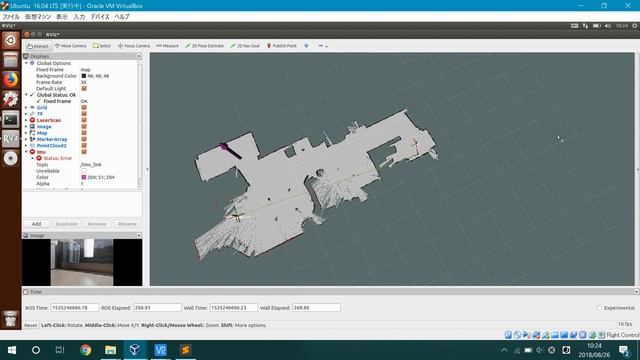Click the remove-tool minus dropdown icon
640x360 pixels.
pyautogui.click(x=323, y=46)
